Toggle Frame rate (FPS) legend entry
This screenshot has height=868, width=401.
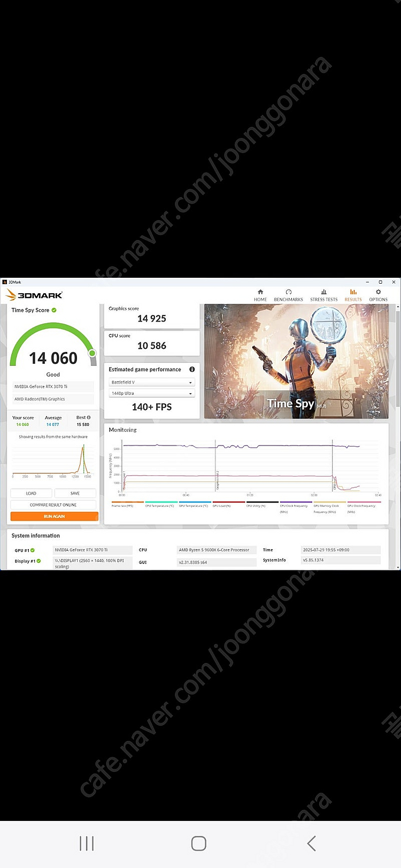127,504
